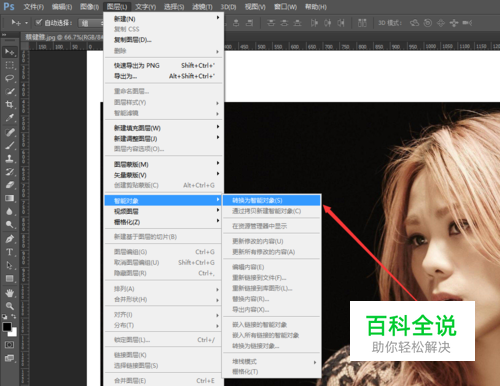Toggle the 自动选择 checkbox
This screenshot has width=500, height=386.
point(39,22)
